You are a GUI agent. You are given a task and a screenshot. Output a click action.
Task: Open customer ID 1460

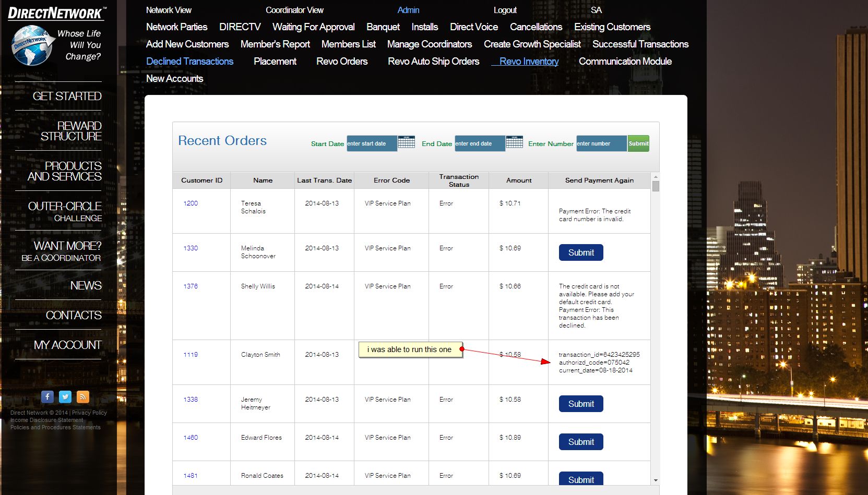(191, 438)
